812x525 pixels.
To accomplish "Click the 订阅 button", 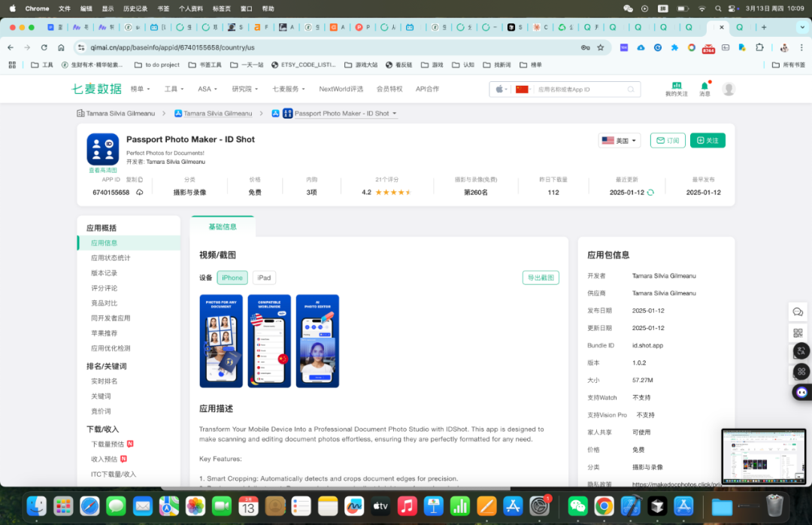I will tap(668, 141).
